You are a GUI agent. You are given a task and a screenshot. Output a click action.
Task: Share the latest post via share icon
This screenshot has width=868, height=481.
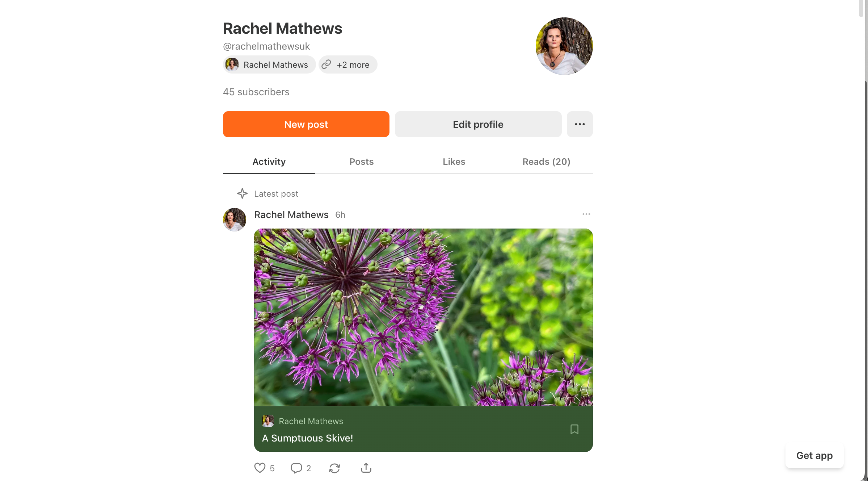coord(366,468)
